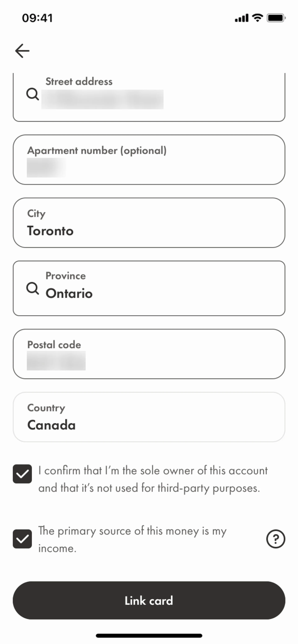
Task: Tap the home indicator bar
Action: click(x=149, y=635)
